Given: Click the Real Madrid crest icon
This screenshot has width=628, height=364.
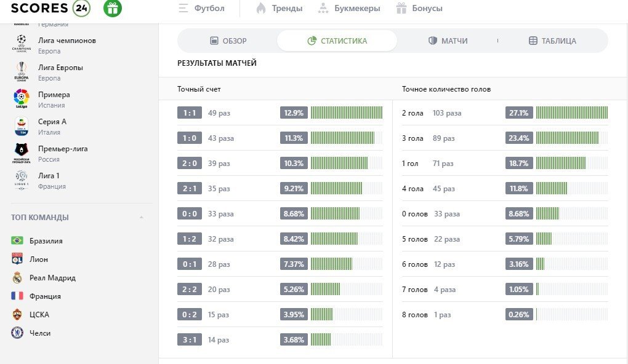Looking at the screenshot, I should pyautogui.click(x=17, y=277).
